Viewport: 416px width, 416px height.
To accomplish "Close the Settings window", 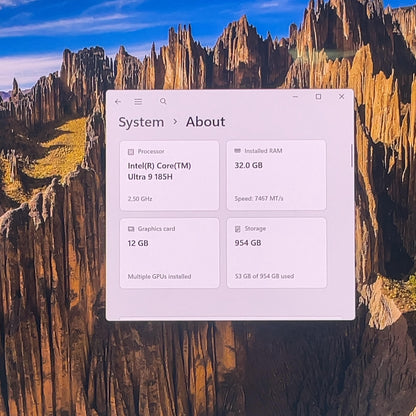I will [x=342, y=97].
